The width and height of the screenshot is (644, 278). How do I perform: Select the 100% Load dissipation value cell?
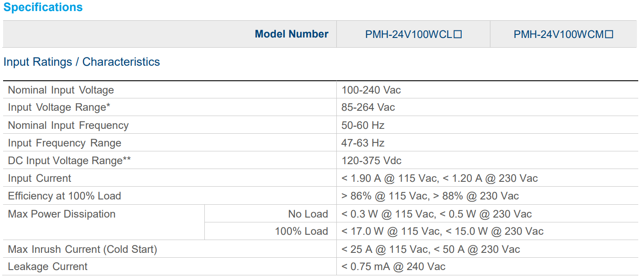point(442,231)
